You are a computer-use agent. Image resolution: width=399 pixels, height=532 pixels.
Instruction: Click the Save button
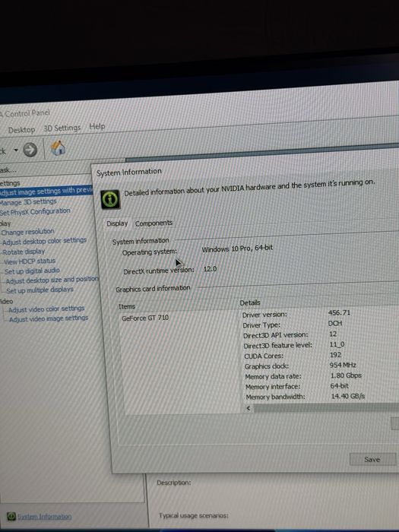(372, 459)
